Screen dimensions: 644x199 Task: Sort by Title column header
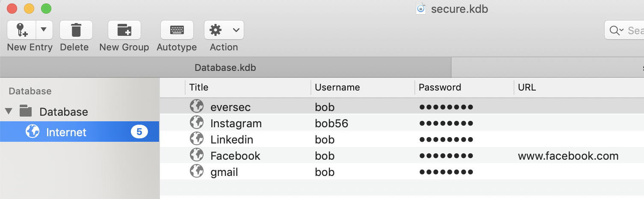tap(248, 88)
